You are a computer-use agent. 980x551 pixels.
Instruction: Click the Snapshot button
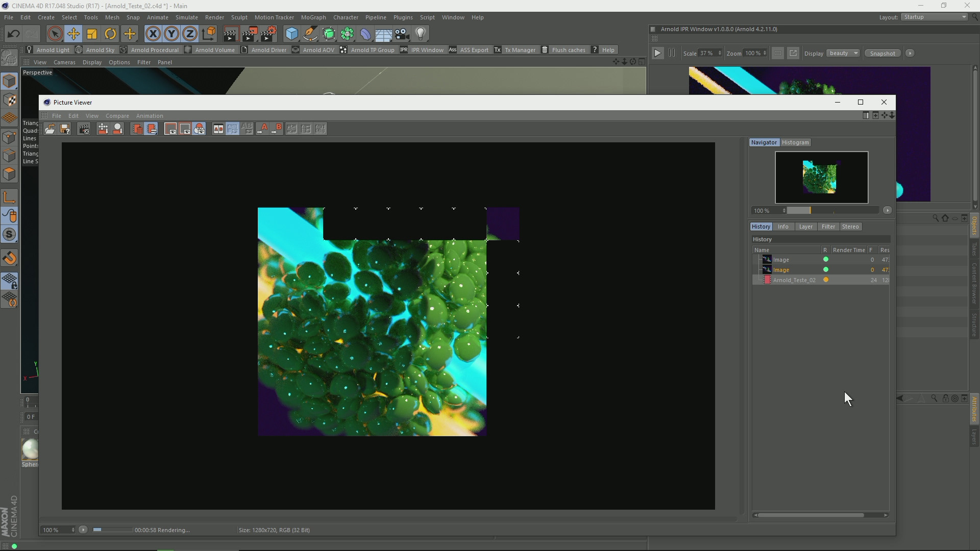pyautogui.click(x=882, y=53)
